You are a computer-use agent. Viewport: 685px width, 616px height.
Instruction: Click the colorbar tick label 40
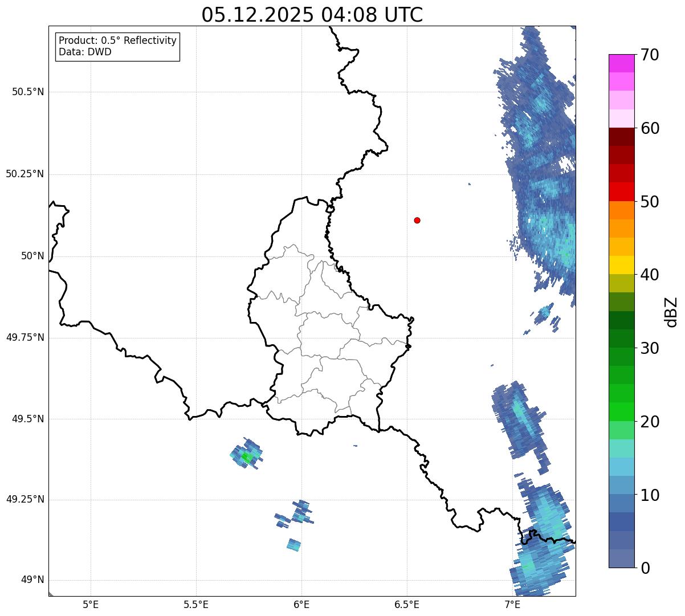pyautogui.click(x=650, y=275)
